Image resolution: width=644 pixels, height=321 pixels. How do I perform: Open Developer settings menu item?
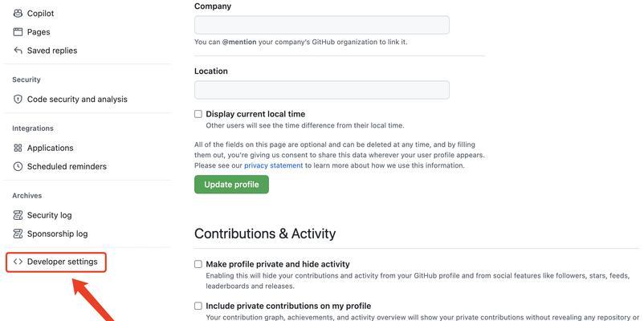pyautogui.click(x=56, y=262)
